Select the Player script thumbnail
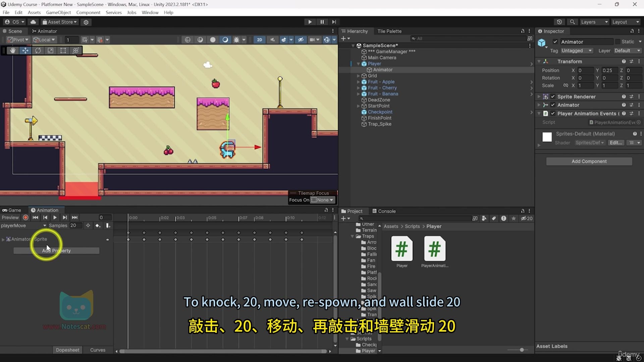The width and height of the screenshot is (644, 362). click(402, 248)
